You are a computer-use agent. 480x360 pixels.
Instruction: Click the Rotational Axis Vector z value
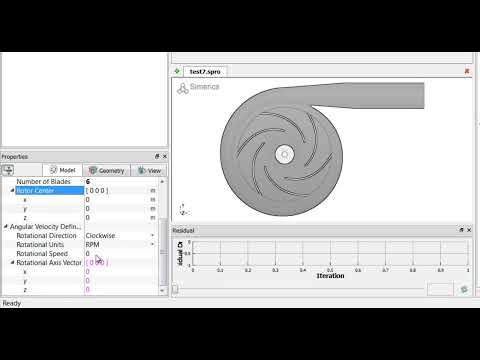click(87, 289)
